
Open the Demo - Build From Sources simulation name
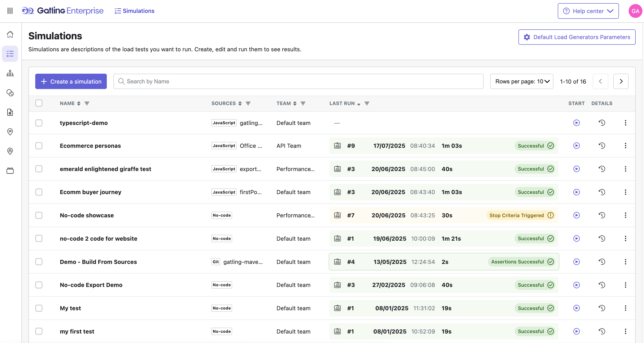(98, 262)
